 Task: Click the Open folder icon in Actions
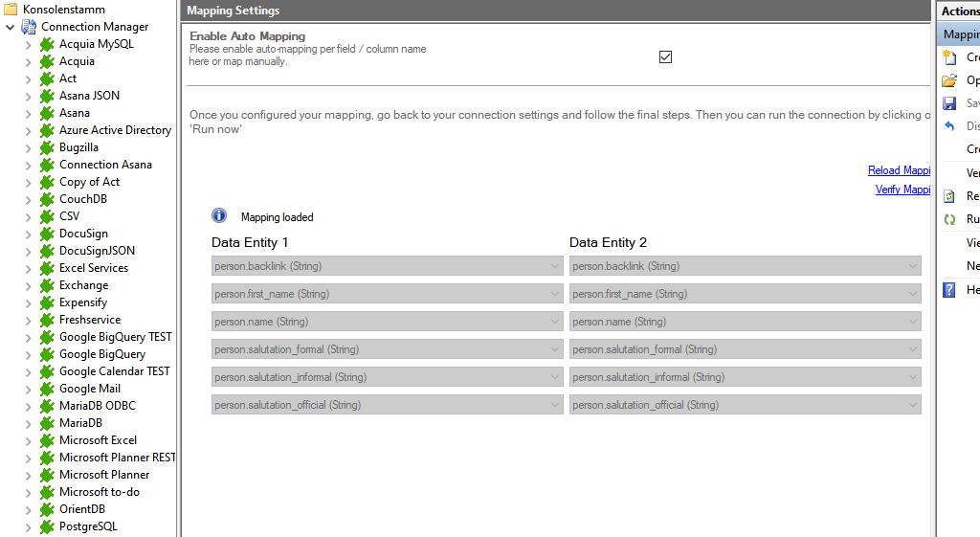click(949, 80)
